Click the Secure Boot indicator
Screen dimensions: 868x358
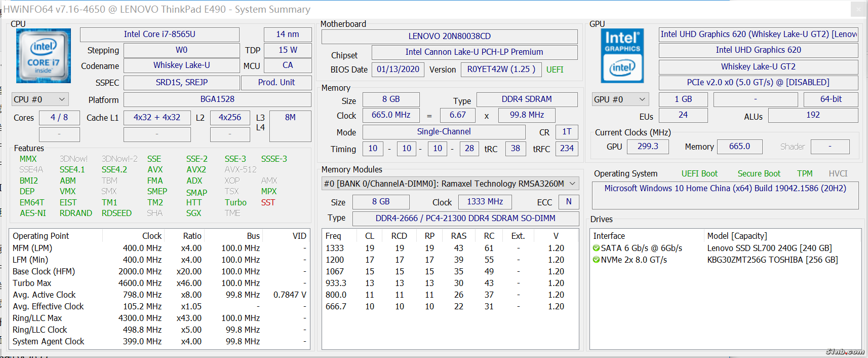click(759, 173)
